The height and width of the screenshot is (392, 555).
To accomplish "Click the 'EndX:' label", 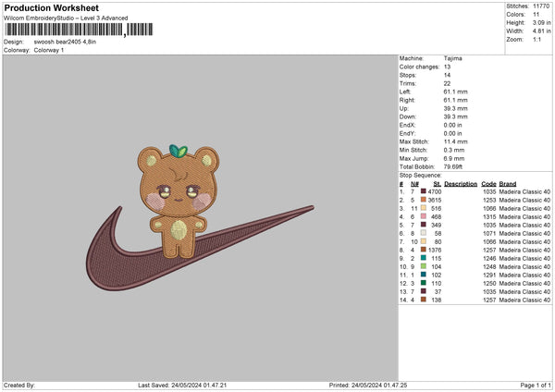I will tap(407, 125).
